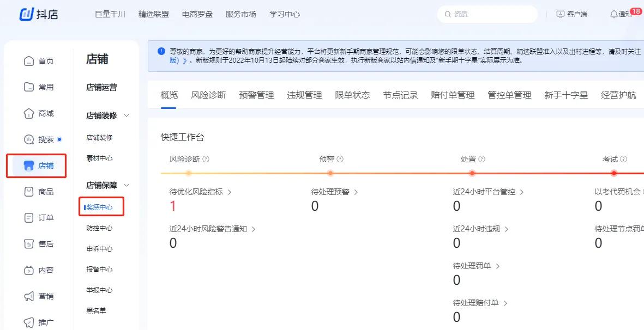The width and height of the screenshot is (644, 330).
Task: Expand the 推广 sidebar entry
Action: pyautogui.click(x=39, y=322)
